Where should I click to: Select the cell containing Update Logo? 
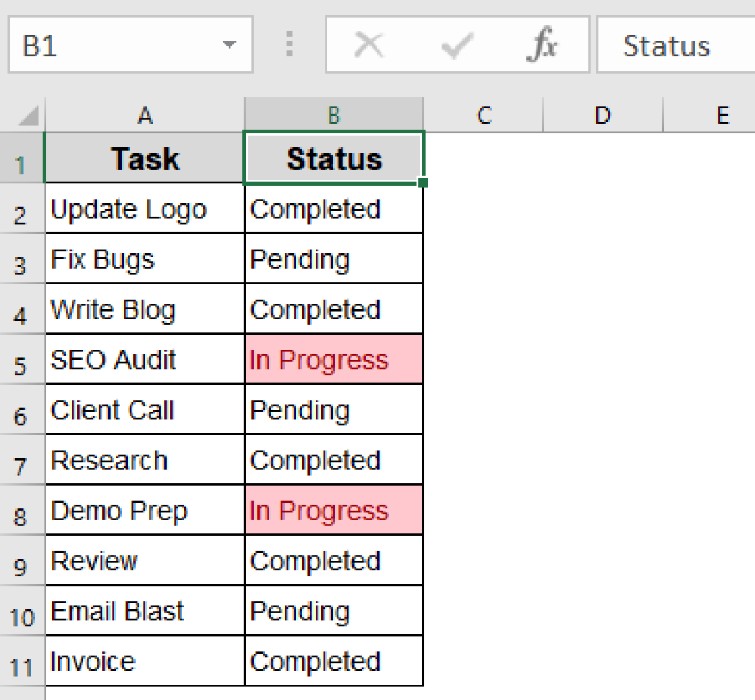coord(145,209)
